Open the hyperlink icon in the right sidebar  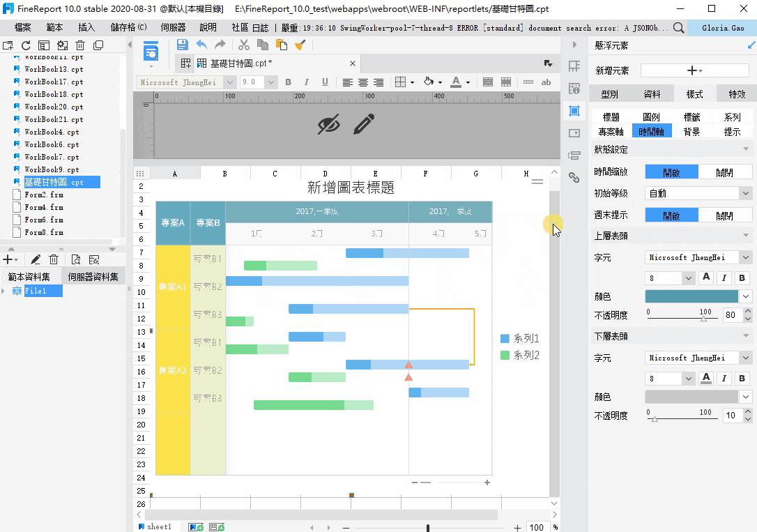coord(574,177)
